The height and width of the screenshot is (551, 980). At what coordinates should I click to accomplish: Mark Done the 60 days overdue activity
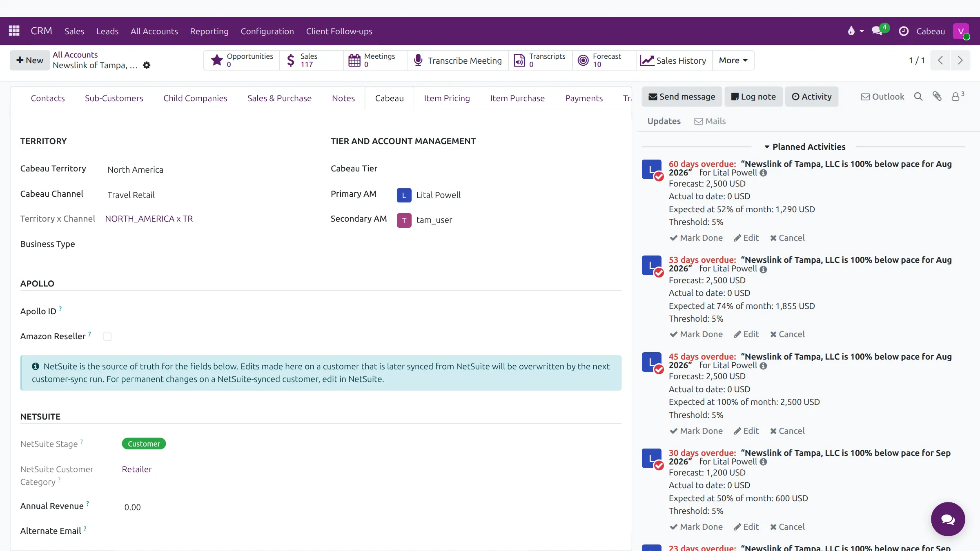[x=696, y=238]
